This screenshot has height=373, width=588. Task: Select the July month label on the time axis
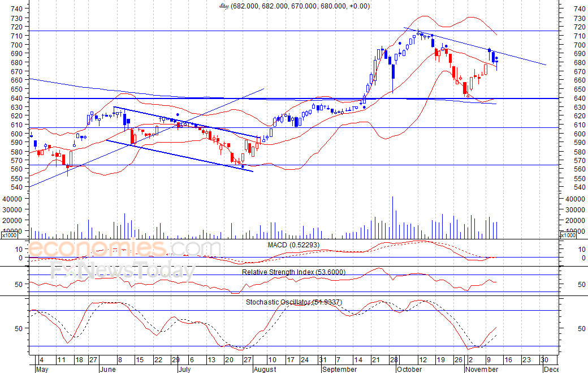tap(184, 369)
